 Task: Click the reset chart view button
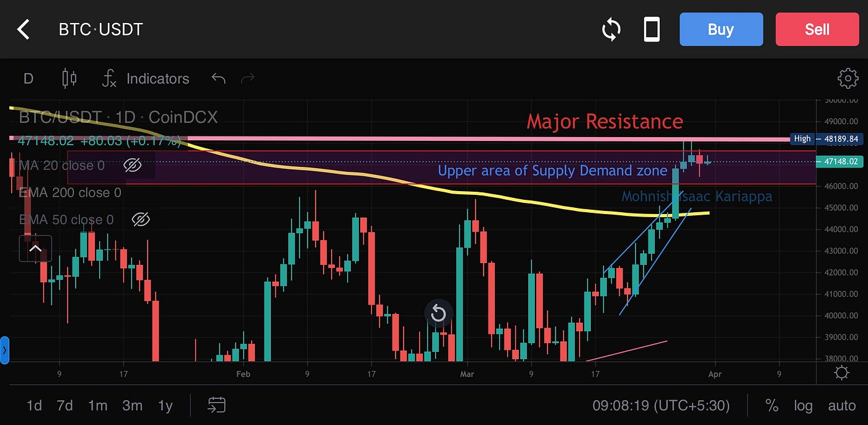pyautogui.click(x=438, y=313)
